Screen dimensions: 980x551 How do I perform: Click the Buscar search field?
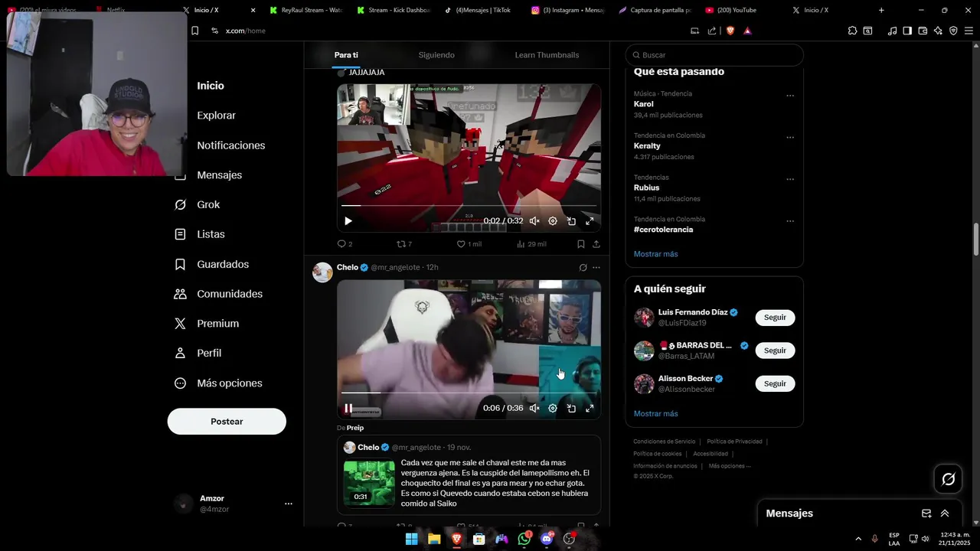[x=714, y=55]
